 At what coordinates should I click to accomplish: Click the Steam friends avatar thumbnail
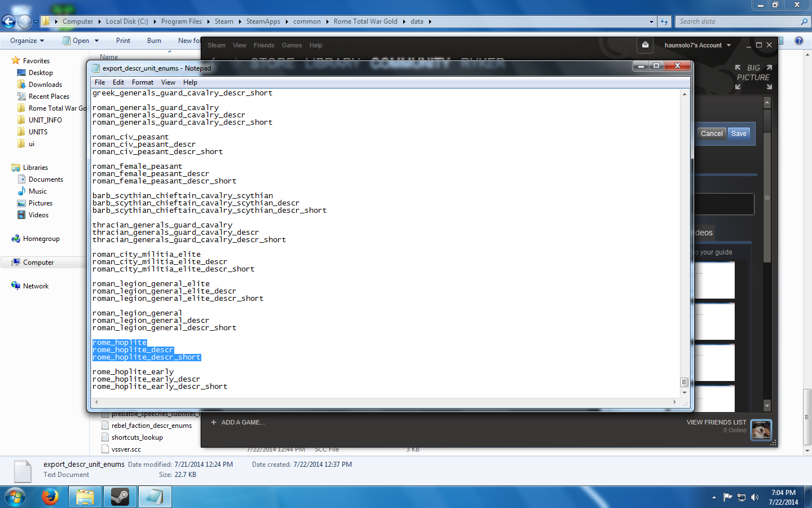[x=761, y=430]
